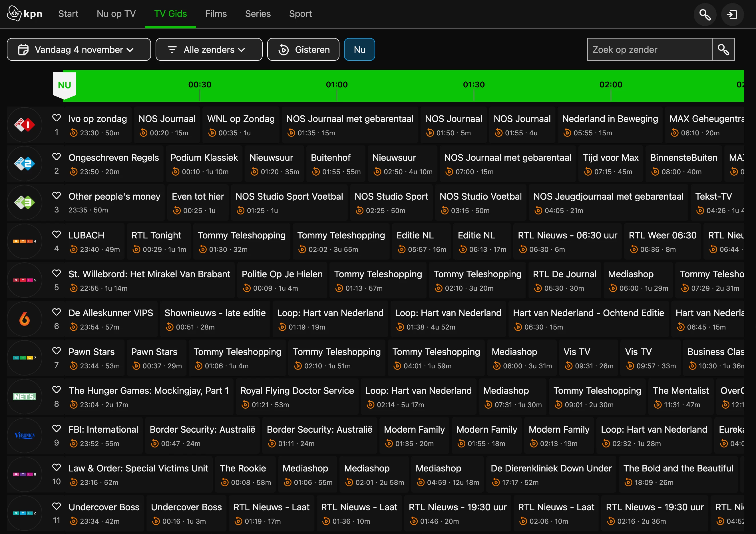Click the NPO 1 channel logo
756x534 pixels.
click(x=25, y=125)
